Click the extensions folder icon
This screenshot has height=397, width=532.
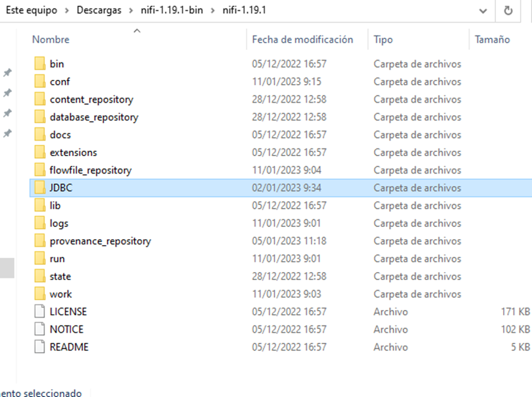[40, 152]
